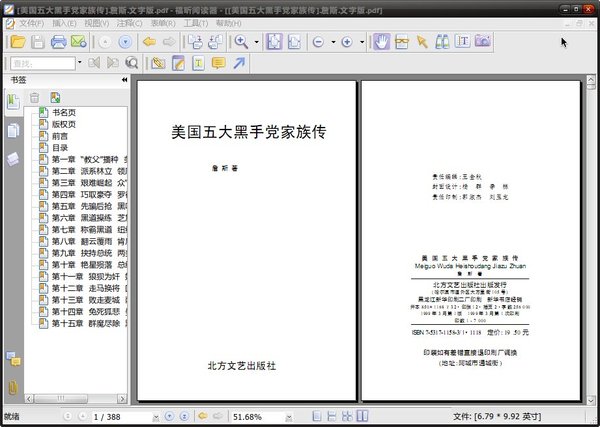
Task: Go to first page in status bar
Action: point(67,416)
